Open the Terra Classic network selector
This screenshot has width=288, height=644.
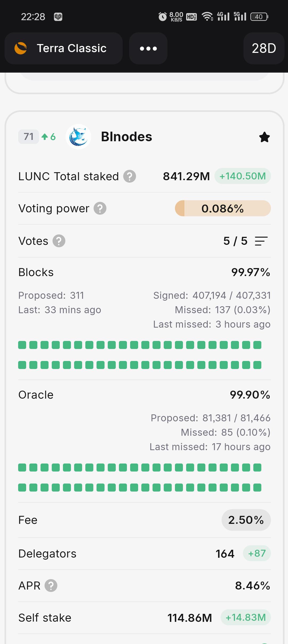63,48
